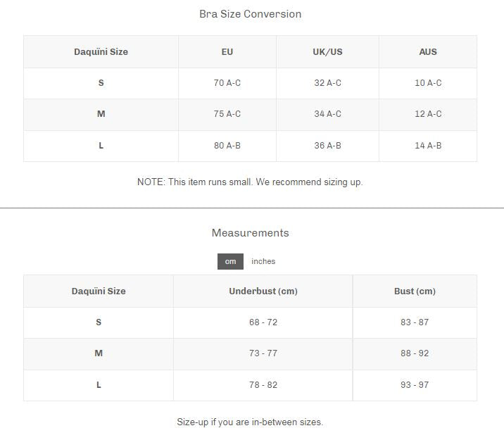Select the AUS column header
The width and height of the screenshot is (504, 440).
point(428,52)
